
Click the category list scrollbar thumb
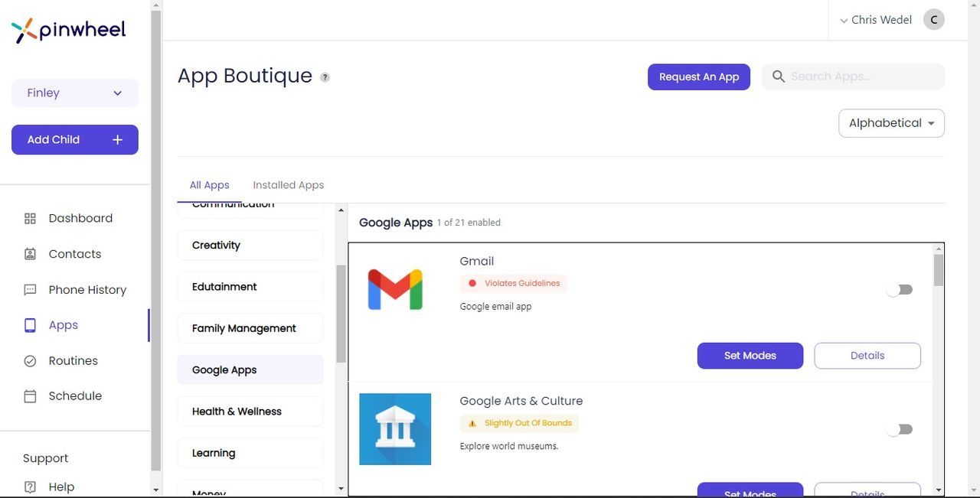pyautogui.click(x=341, y=314)
